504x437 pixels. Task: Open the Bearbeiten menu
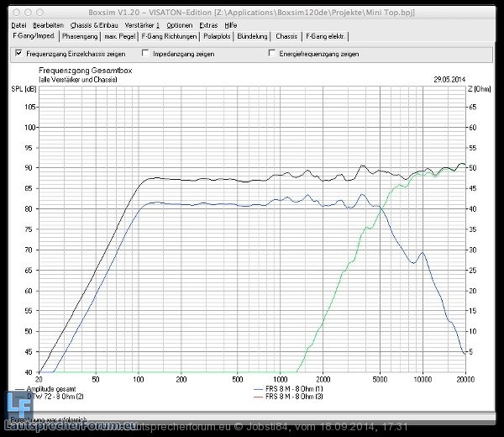point(49,25)
